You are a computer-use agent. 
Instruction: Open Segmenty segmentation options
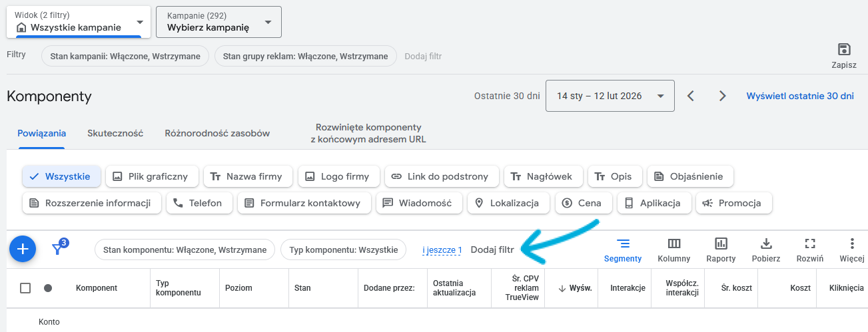tap(622, 250)
